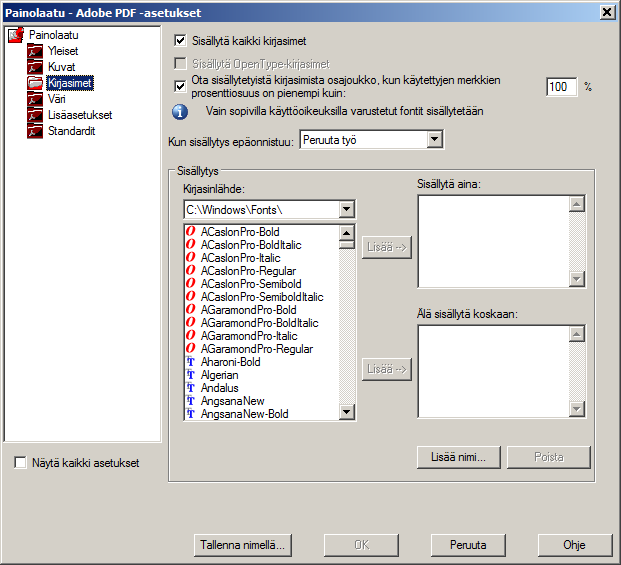Click the OpenType icon of ACaslonPro-Italic
Image resolution: width=621 pixels, height=565 pixels.
(x=190, y=257)
